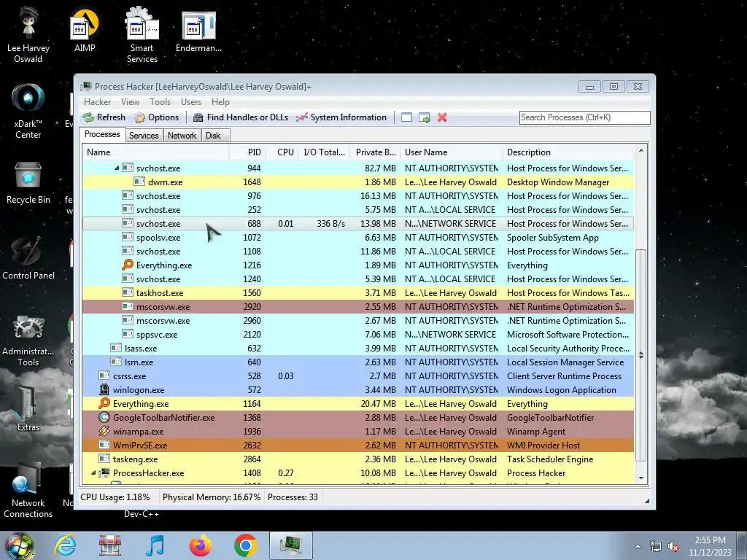This screenshot has height=560, width=747.
Task: Open Find Handles or DLLs
Action: click(x=241, y=117)
